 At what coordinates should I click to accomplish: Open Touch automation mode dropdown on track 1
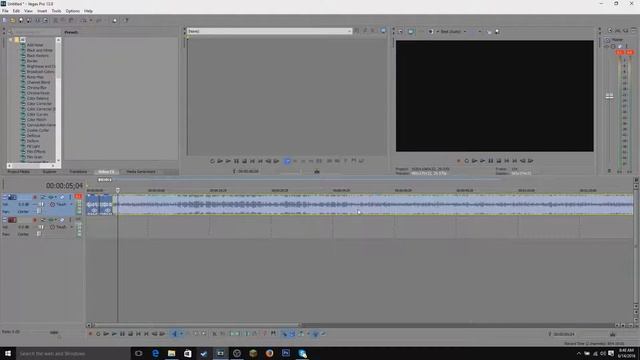tap(71, 204)
